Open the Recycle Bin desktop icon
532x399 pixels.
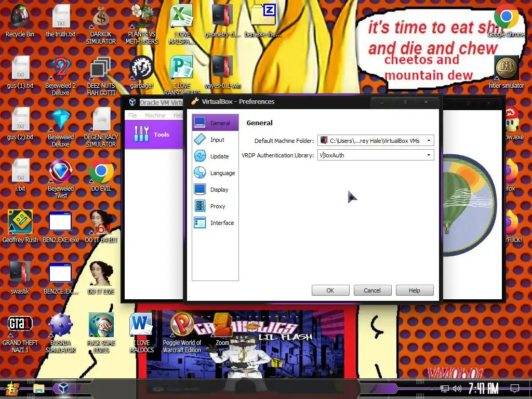(20, 21)
